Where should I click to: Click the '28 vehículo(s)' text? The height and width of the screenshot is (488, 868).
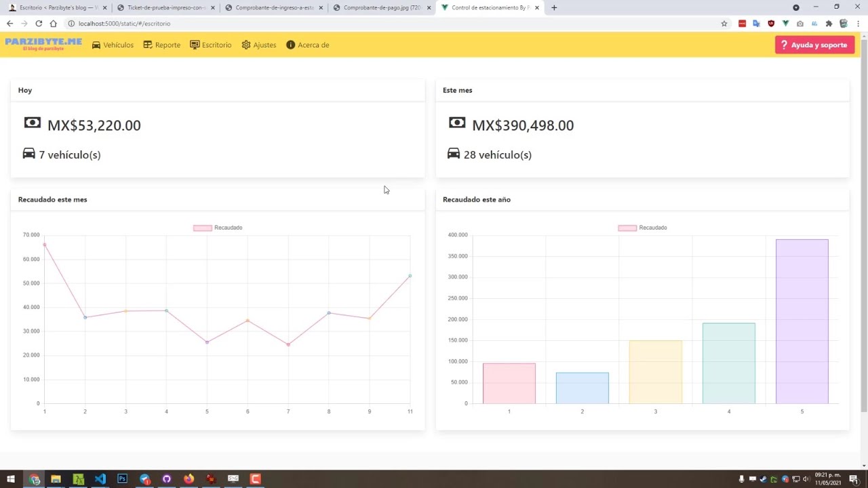pyautogui.click(x=498, y=155)
